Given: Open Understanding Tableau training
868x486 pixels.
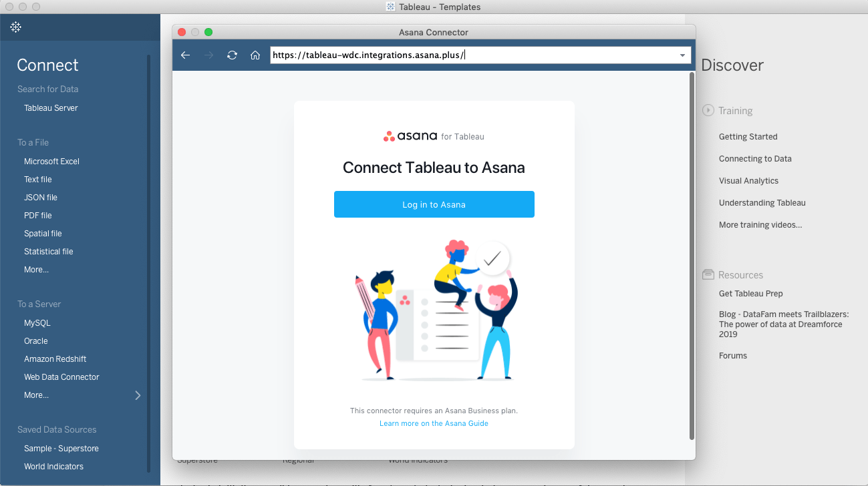Looking at the screenshot, I should point(762,203).
